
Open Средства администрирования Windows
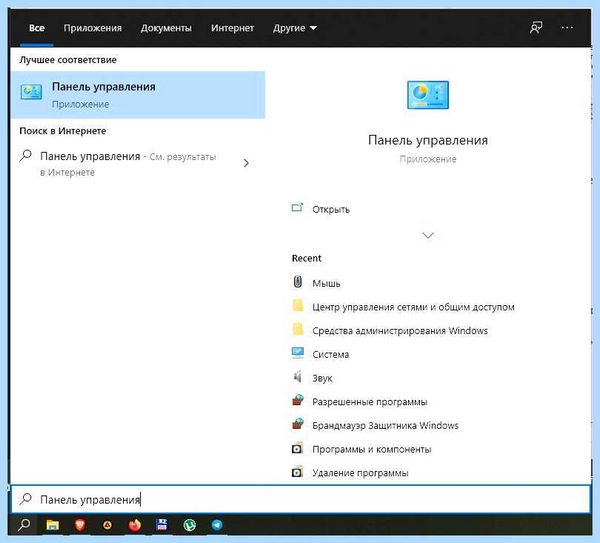400,331
